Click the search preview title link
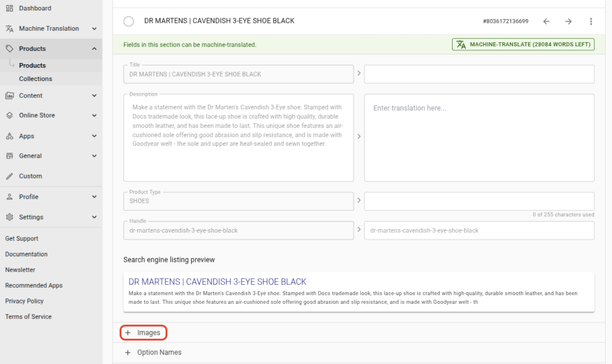 click(x=218, y=282)
